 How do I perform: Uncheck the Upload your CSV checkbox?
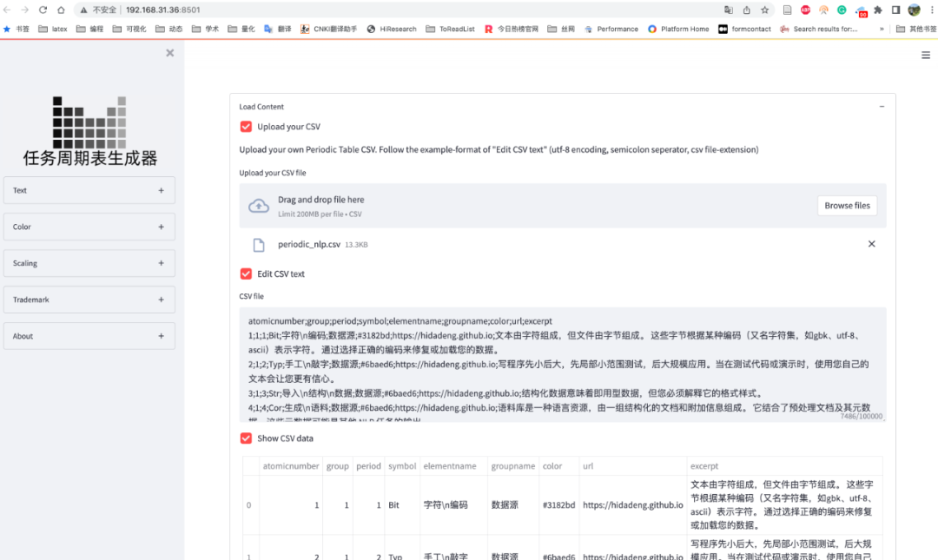[246, 127]
